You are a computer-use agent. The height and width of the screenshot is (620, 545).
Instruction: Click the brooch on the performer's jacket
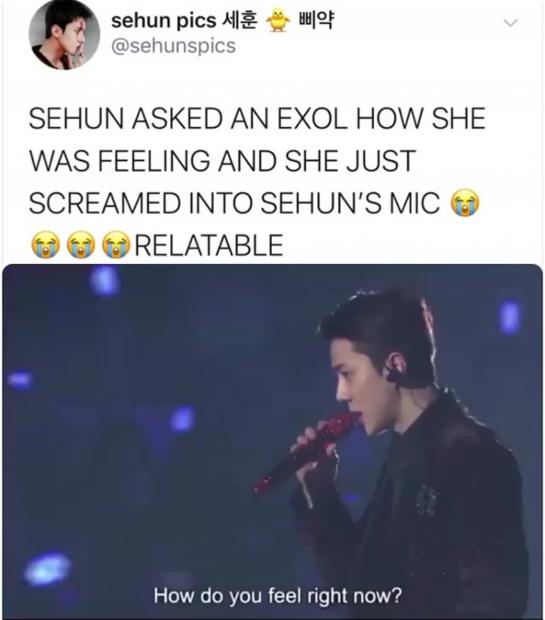[x=426, y=501]
